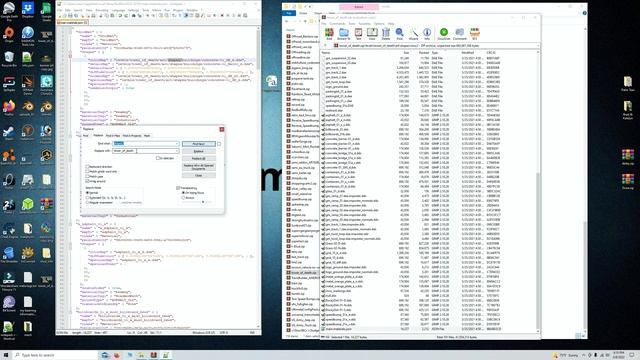Open the Windows Start menu
The image size is (640, 360).
click(6, 355)
